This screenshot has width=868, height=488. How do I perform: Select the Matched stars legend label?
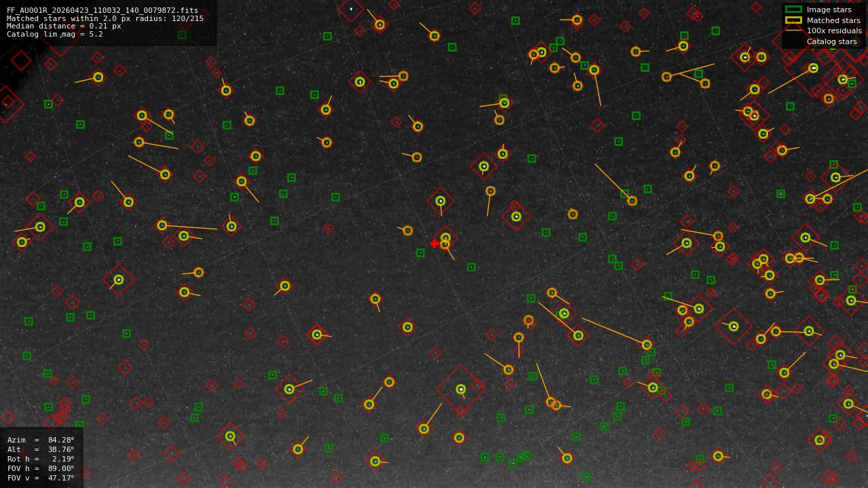pos(833,20)
